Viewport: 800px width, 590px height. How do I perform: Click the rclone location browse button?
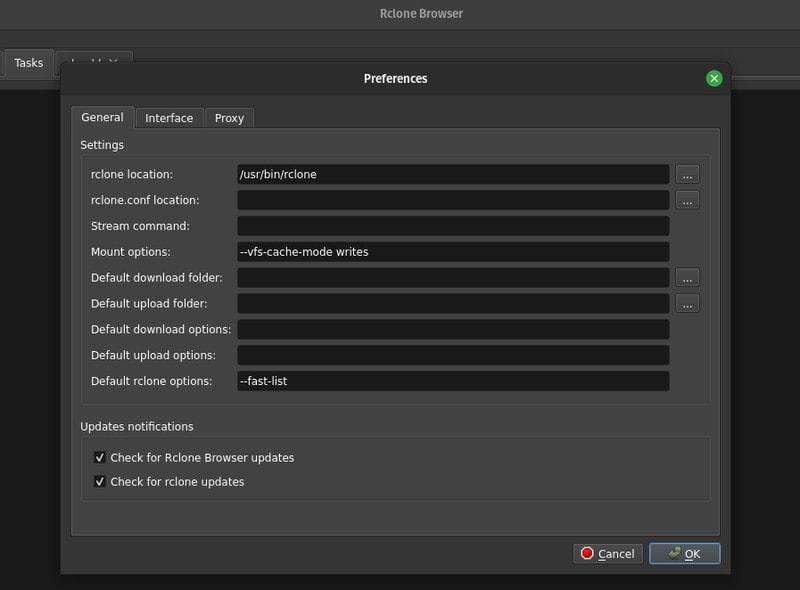coord(686,173)
